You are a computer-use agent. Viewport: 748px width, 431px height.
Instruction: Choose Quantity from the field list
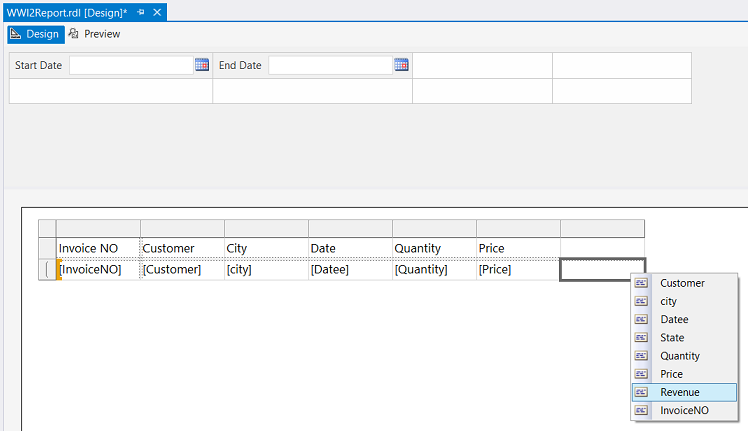pyautogui.click(x=684, y=356)
